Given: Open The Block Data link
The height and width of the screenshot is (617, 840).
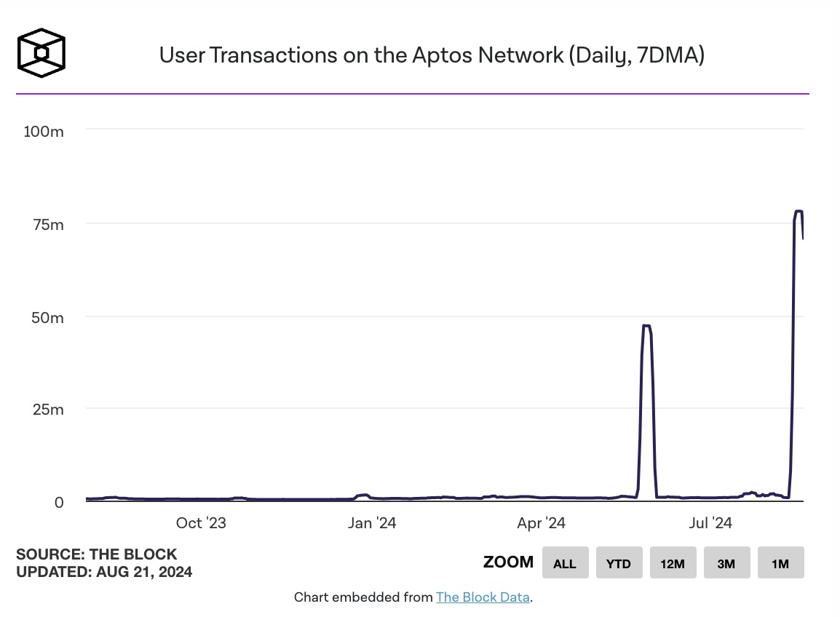Looking at the screenshot, I should pyautogui.click(x=483, y=597).
